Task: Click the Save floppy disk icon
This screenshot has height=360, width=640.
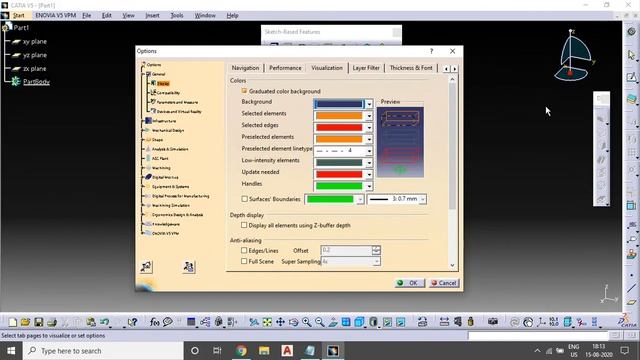Action: pyautogui.click(x=38, y=322)
